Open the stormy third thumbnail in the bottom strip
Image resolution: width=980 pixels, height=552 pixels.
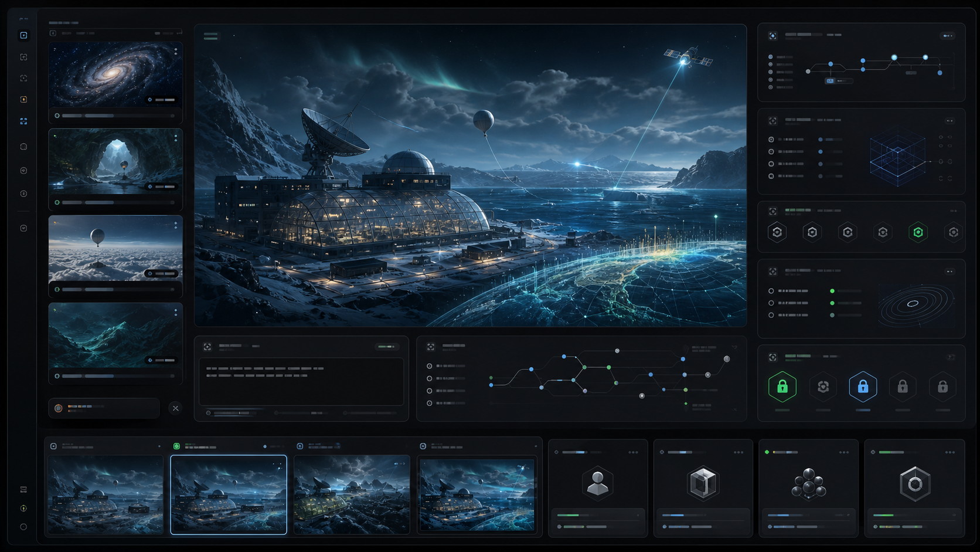point(352,495)
